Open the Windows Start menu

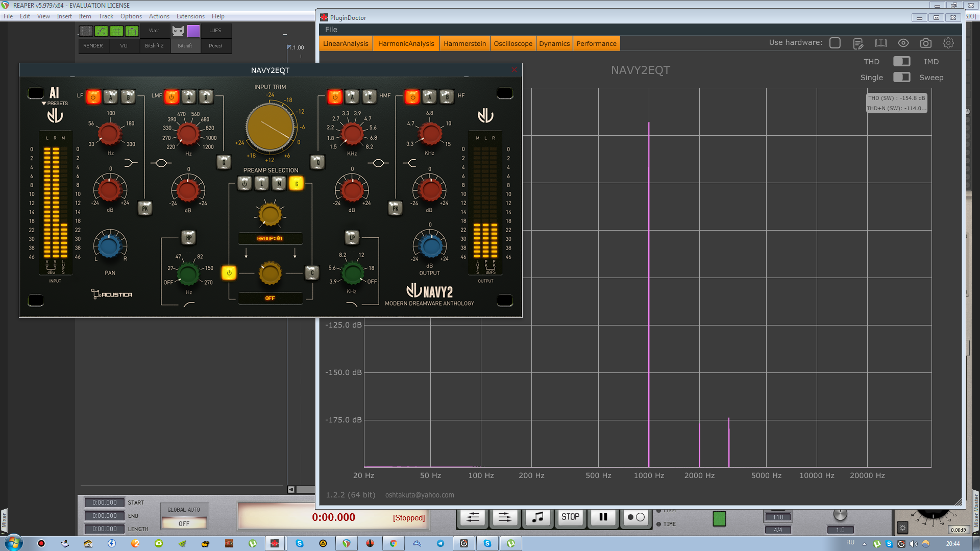coord(14,543)
